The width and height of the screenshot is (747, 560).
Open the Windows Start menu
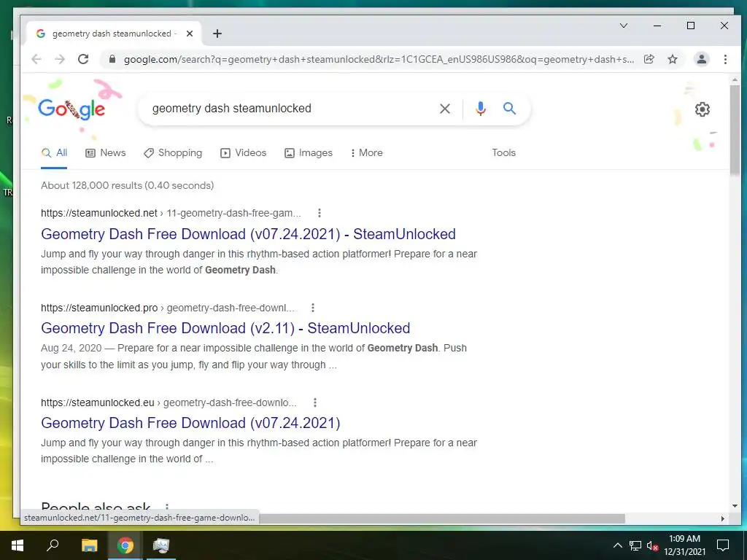pyautogui.click(x=18, y=545)
